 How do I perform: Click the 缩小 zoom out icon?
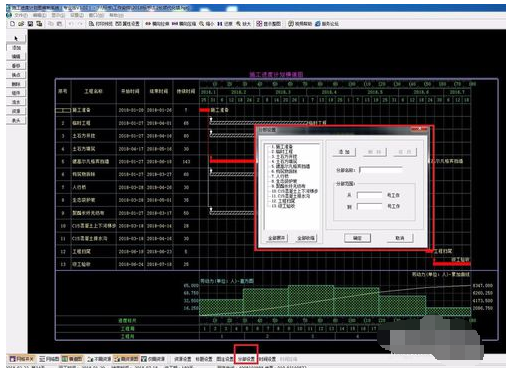[x=206, y=24]
